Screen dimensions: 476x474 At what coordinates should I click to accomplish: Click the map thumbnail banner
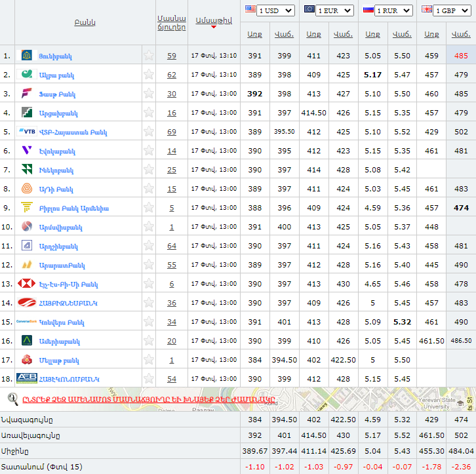point(238,399)
